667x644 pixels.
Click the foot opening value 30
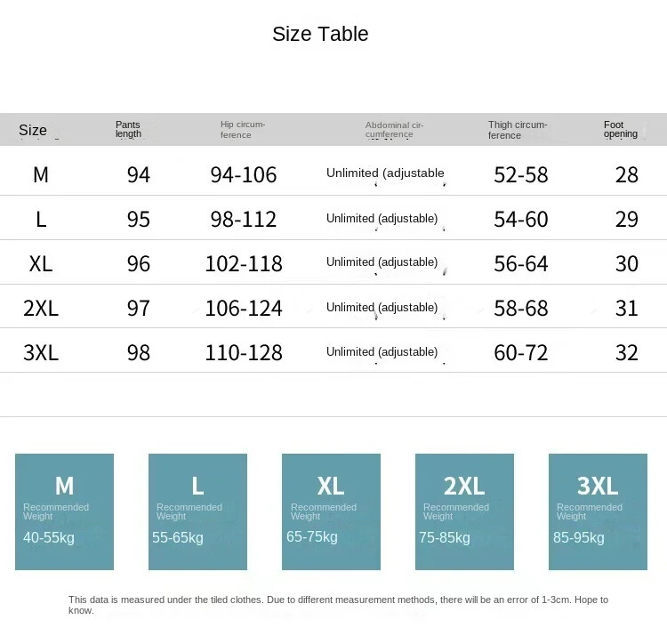coord(627,263)
